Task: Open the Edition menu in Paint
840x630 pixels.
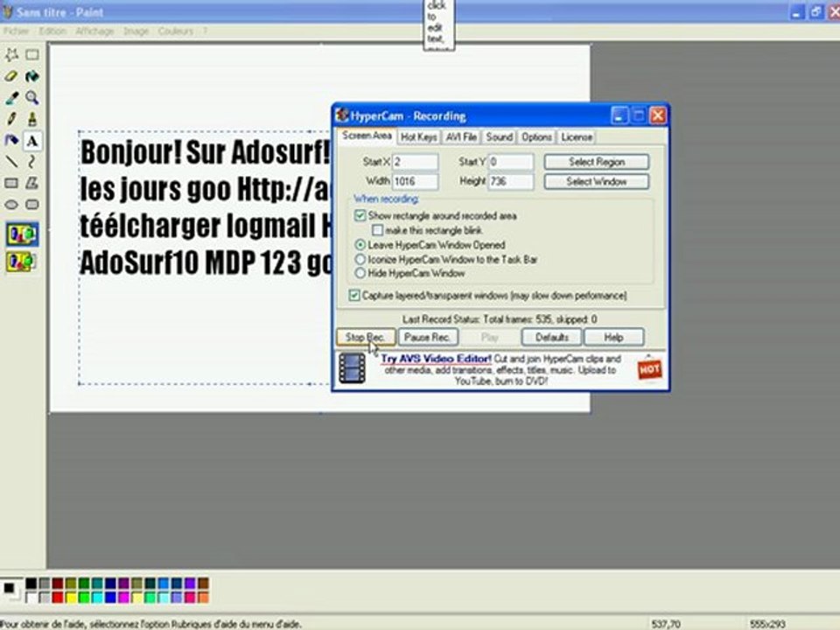Action: coord(52,31)
